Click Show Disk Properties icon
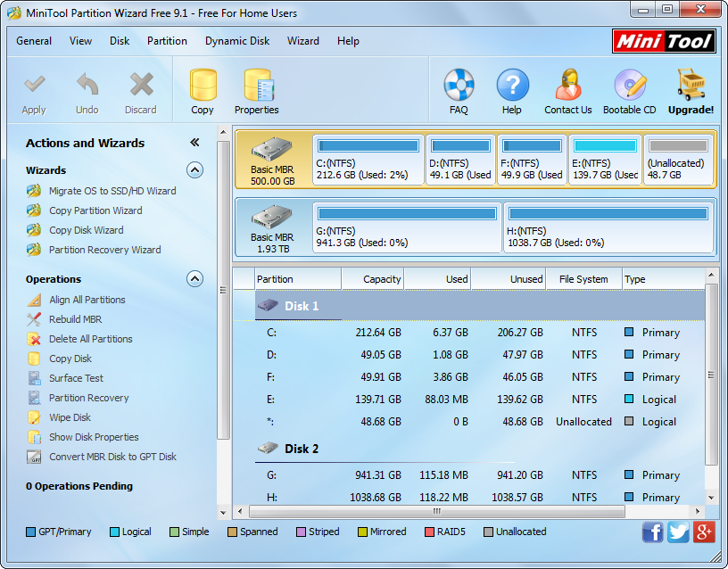The height and width of the screenshot is (569, 728). pos(34,437)
